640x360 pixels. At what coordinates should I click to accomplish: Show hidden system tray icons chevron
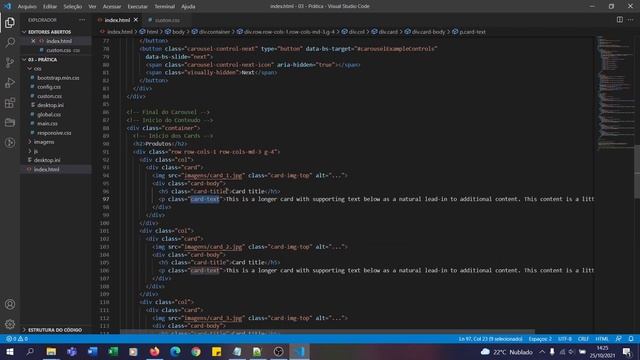coord(542,351)
